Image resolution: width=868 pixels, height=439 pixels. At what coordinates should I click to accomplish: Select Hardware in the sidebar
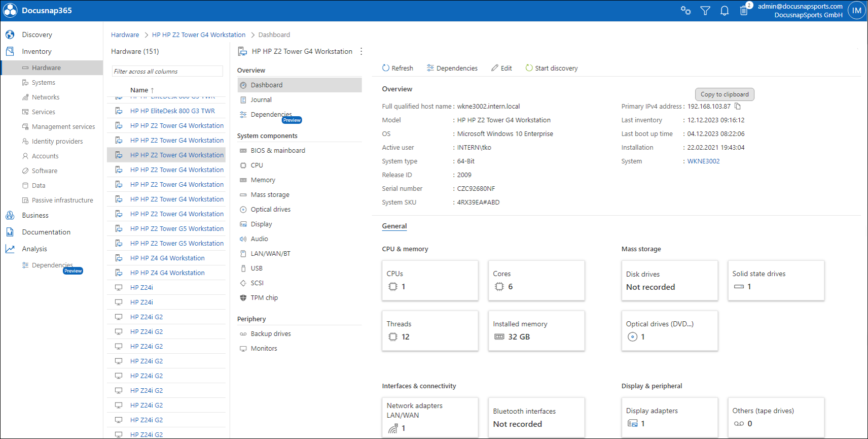[52, 67]
